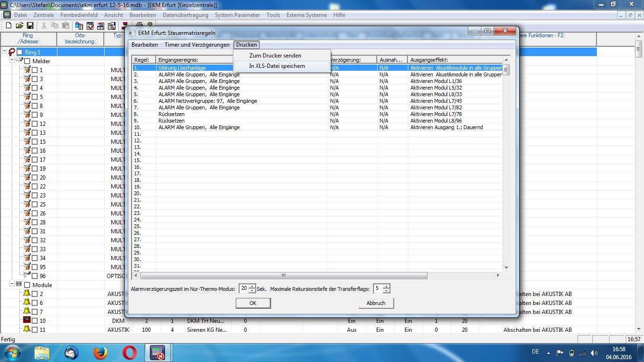This screenshot has height=362, width=644.
Task: Click the 'Eingangsereignis:' column header
Action: (x=242, y=60)
